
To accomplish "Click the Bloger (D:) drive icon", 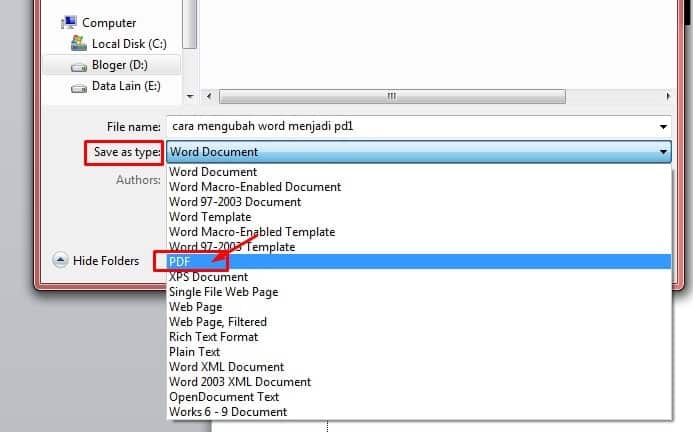I will (x=79, y=67).
